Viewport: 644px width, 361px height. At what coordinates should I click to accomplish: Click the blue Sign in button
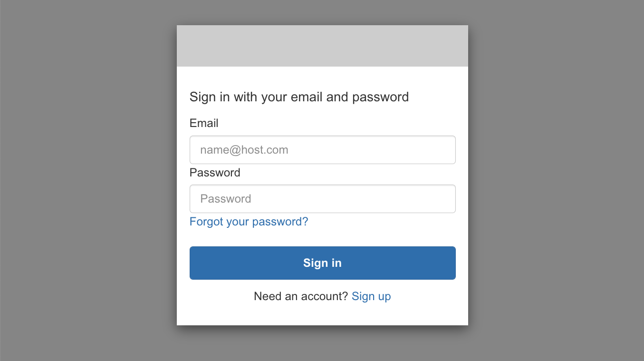322,263
